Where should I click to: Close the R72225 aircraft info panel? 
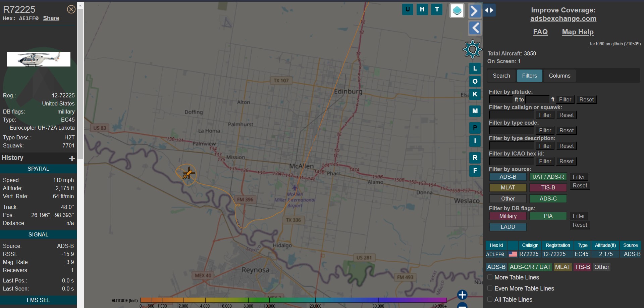coord(71,9)
